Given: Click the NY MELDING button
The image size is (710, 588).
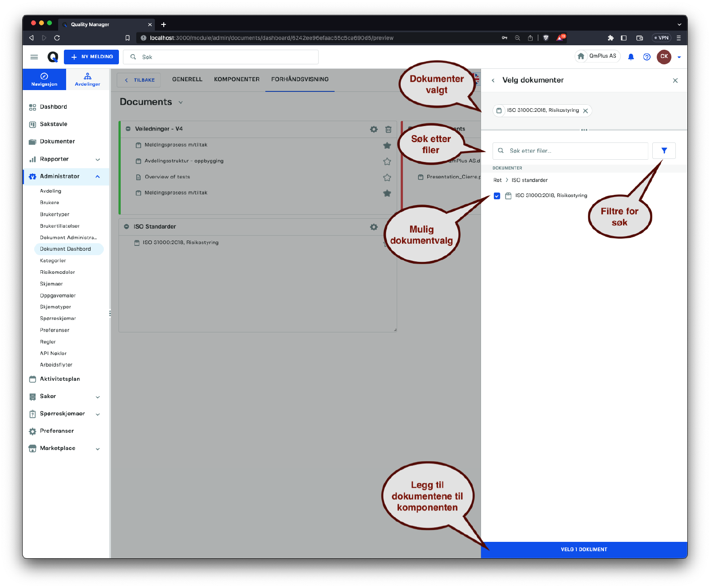Looking at the screenshot, I should point(91,57).
